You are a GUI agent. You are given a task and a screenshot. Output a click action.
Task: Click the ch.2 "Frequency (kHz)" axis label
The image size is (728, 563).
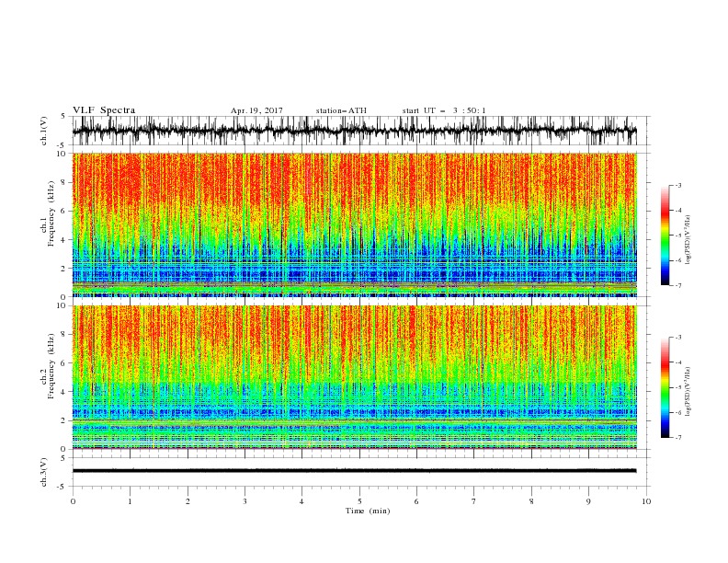(51, 366)
